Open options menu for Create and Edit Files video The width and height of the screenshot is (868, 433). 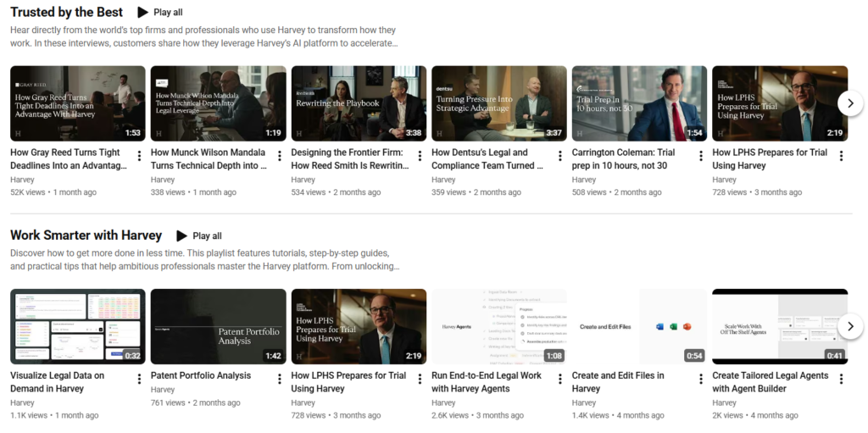click(x=701, y=380)
